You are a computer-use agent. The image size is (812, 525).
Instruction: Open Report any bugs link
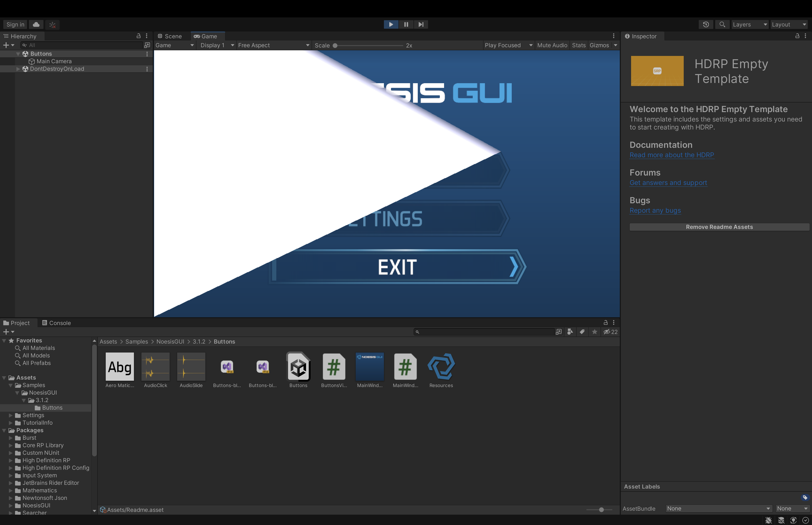pyautogui.click(x=655, y=210)
